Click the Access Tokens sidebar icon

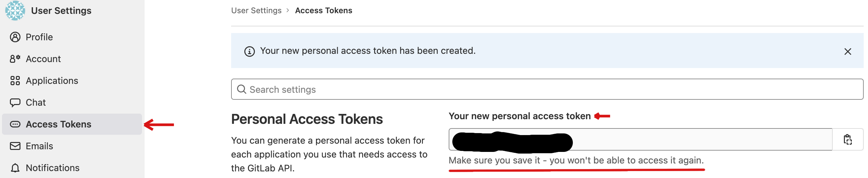(x=15, y=125)
